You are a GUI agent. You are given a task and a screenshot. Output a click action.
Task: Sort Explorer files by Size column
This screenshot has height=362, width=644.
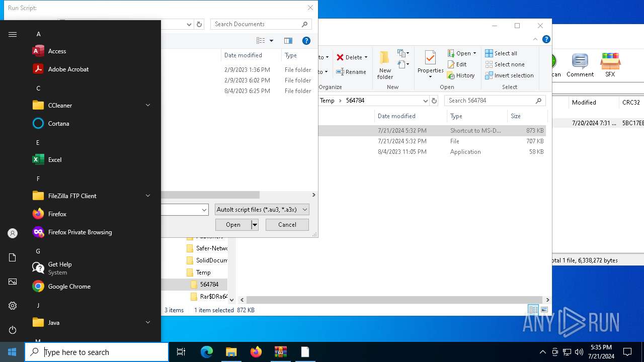[x=526, y=116]
